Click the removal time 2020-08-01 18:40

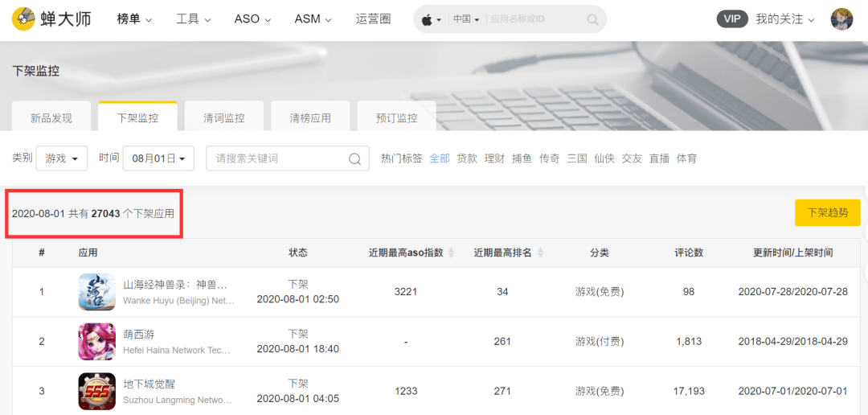pos(298,349)
